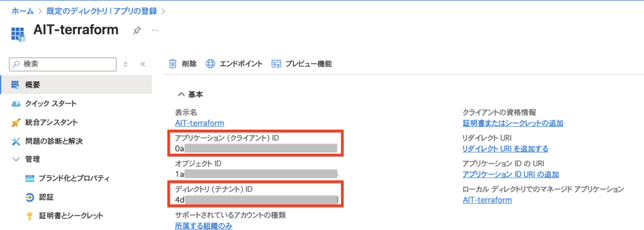Click the AIT-terraform display name link
The image size is (644, 230).
[199, 123]
